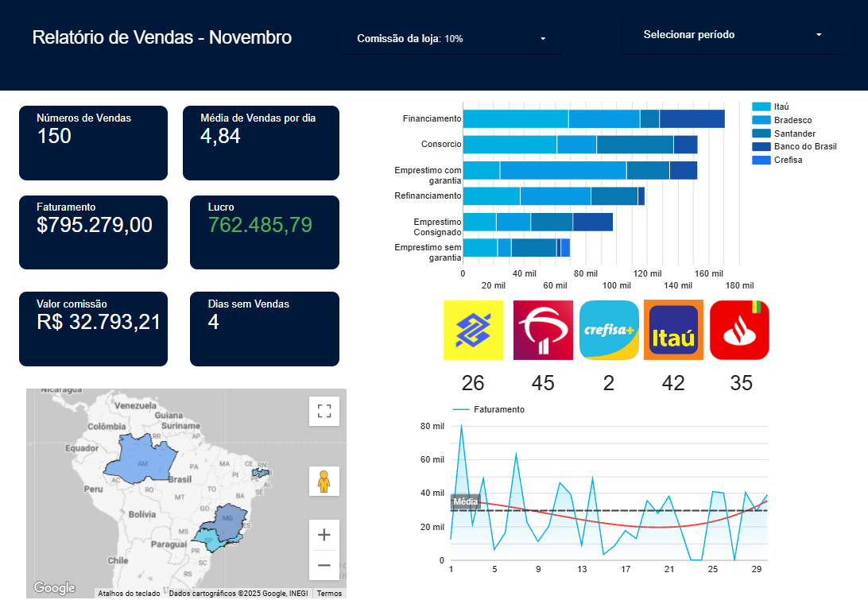
Task: Click the Faturamento line chart legend
Action: pyautogui.click(x=498, y=409)
